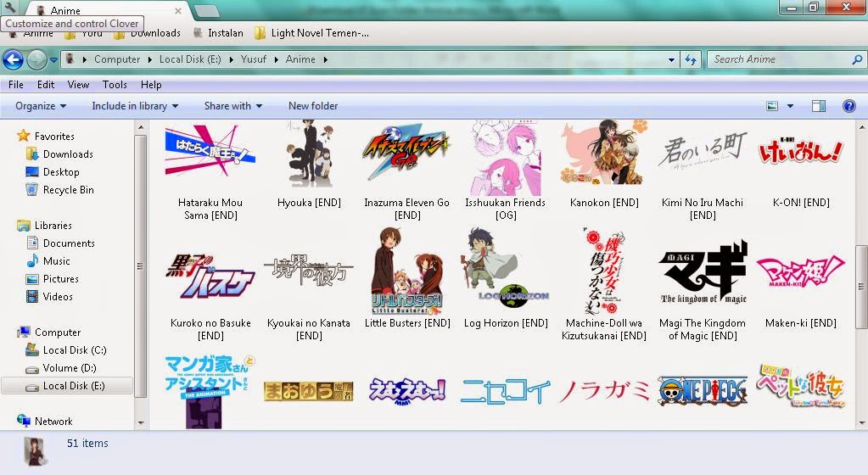Open the Kyoukai no Kanata folder
The width and height of the screenshot is (868, 475).
point(309,297)
